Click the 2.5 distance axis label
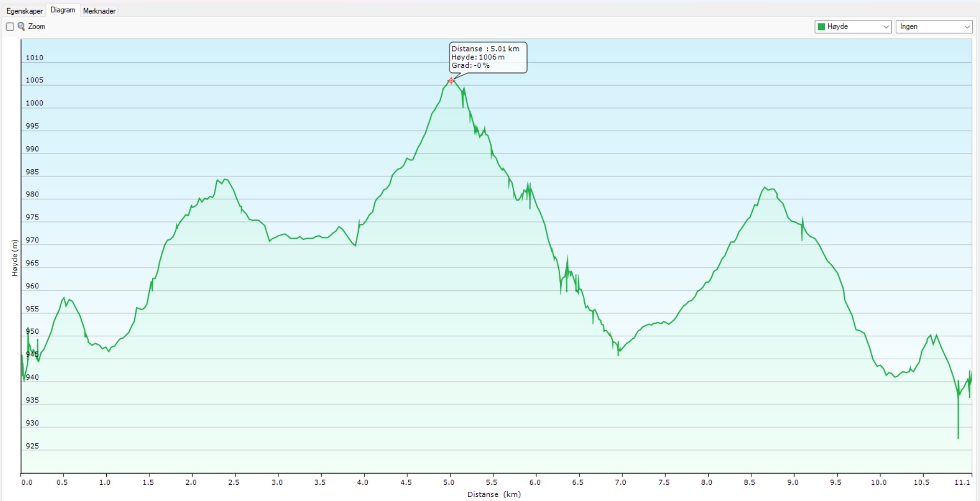980x501 pixels. (x=233, y=482)
